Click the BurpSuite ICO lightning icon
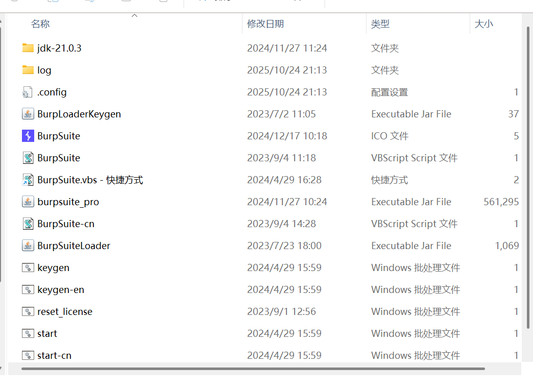Image resolution: width=533 pixels, height=392 pixels. tap(28, 136)
